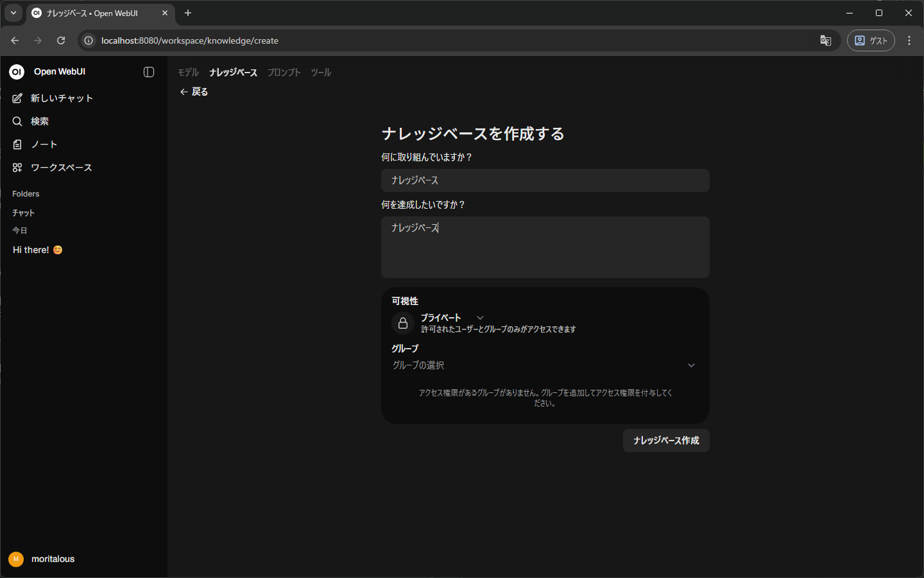Click the Open WebUI logo icon
This screenshot has width=924, height=578.
click(x=17, y=72)
